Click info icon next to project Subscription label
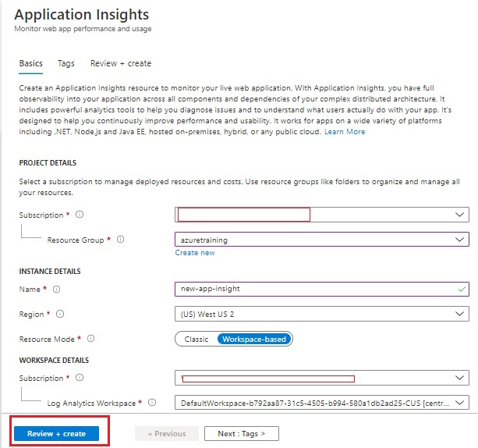The width and height of the screenshot is (478, 448). [80, 215]
